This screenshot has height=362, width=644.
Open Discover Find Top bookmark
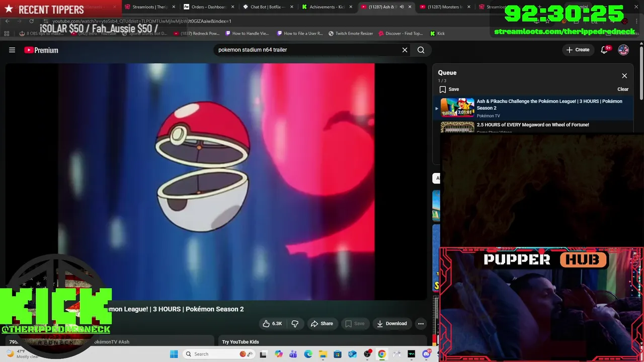(400, 33)
